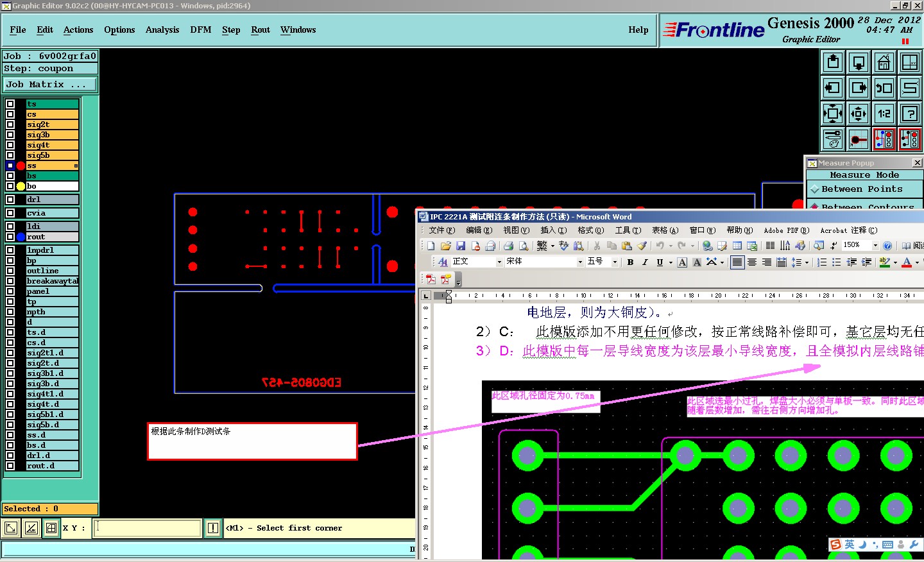The height and width of the screenshot is (562, 924).
Task: Click the center align icon in Word
Action: tap(752, 262)
